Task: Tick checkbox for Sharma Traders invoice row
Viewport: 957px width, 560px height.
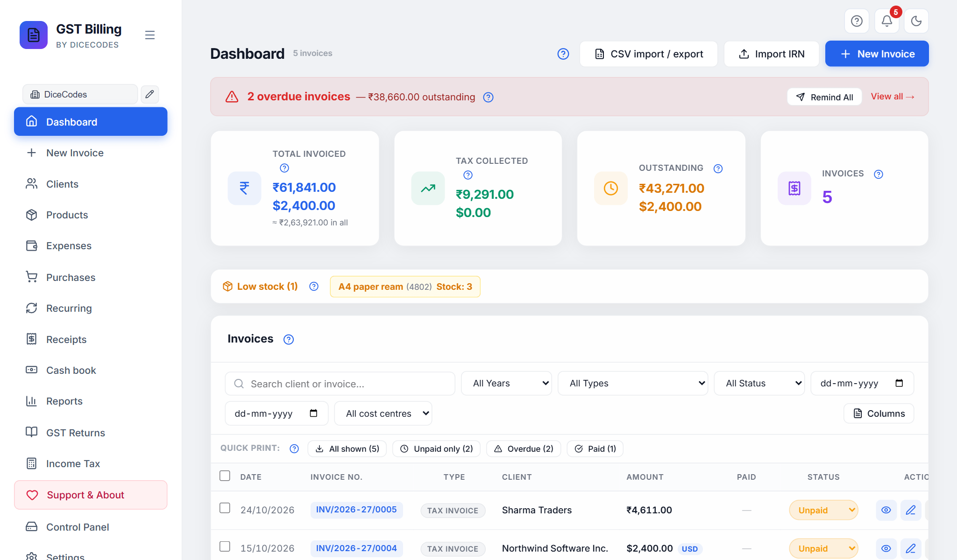Action: tap(225, 508)
